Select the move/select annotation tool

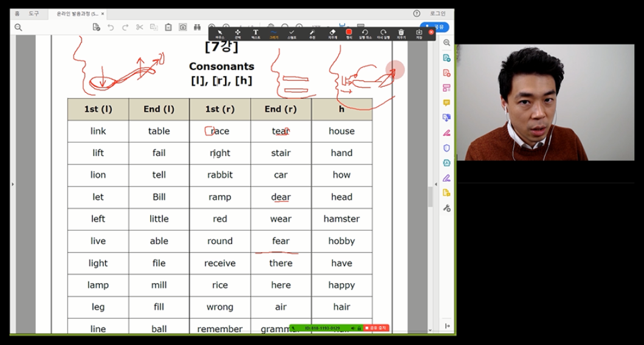(x=238, y=33)
